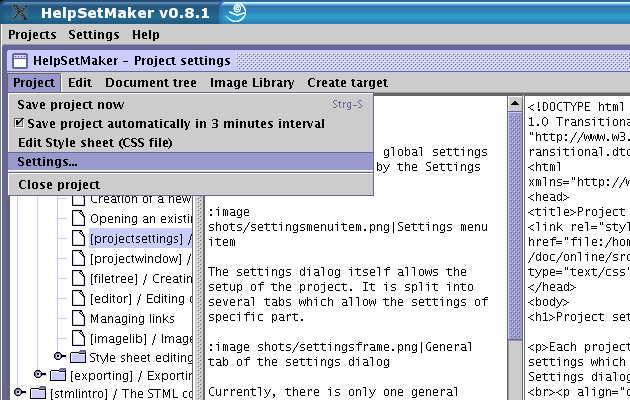Select the Managing links tree item

(x=132, y=319)
